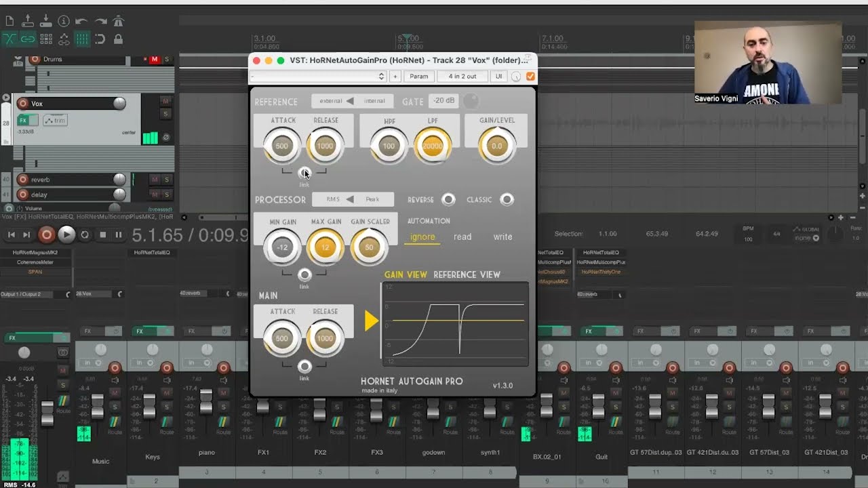This screenshot has height=488, width=868.
Task: Set automation mode to ignore
Action: [x=422, y=237]
